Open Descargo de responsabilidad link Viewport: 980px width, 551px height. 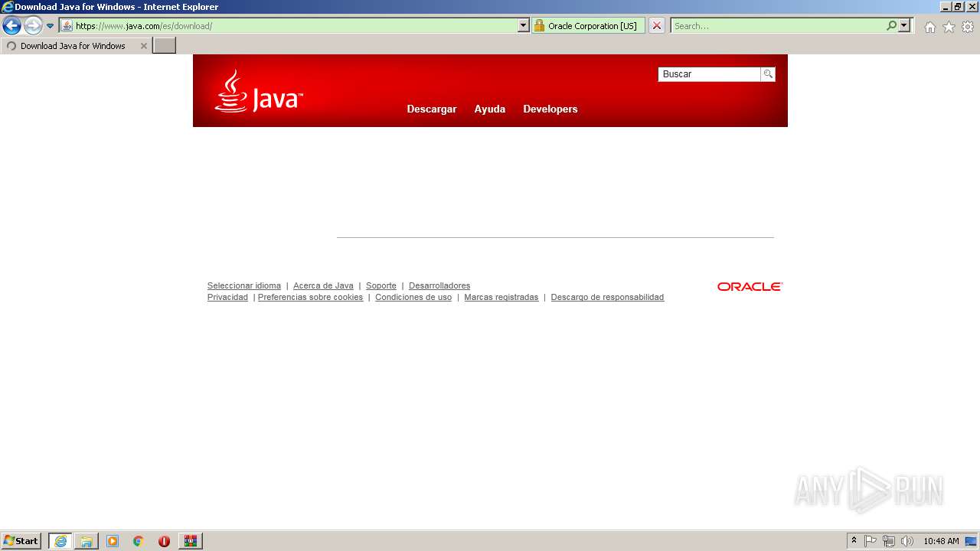click(607, 297)
